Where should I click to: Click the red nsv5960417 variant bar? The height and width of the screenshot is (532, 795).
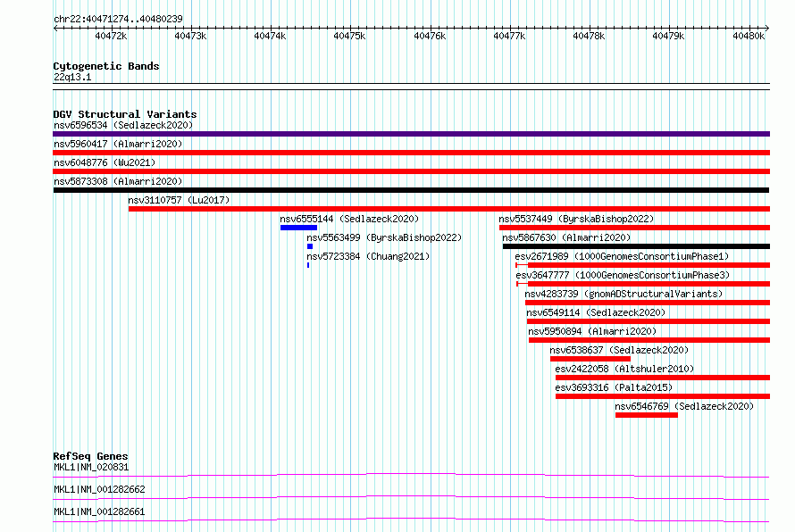pos(411,153)
